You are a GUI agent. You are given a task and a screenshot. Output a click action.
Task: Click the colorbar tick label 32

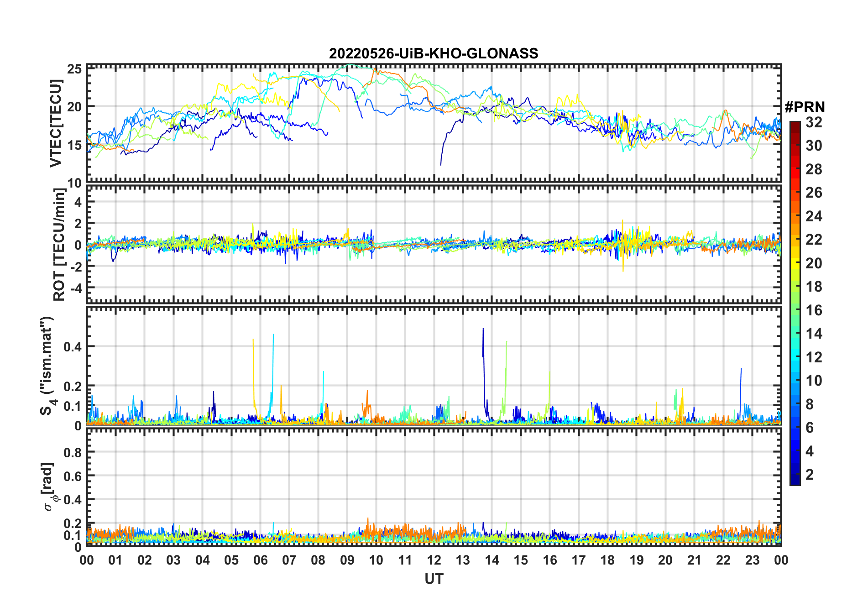(814, 122)
